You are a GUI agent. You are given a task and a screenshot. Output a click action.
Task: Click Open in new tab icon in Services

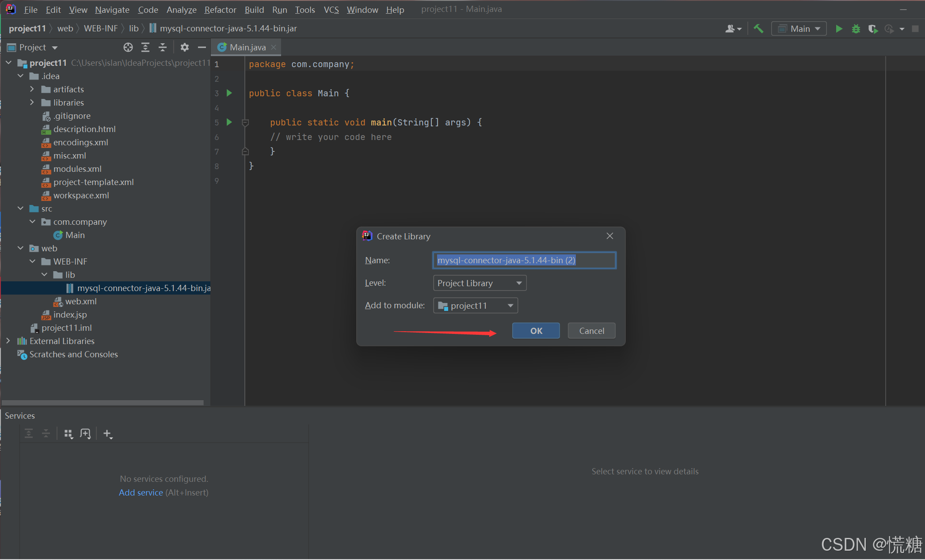point(85,434)
